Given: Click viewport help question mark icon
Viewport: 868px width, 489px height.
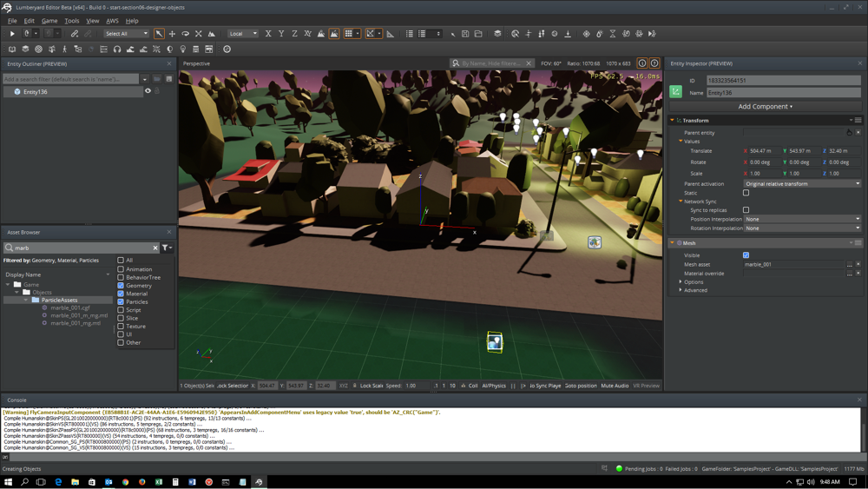Looking at the screenshot, I should pyautogui.click(x=654, y=63).
